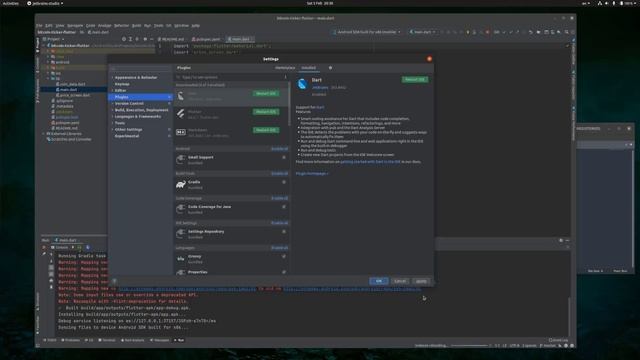
Task: Click the help question mark icon in Settings
Action: pos(114,281)
